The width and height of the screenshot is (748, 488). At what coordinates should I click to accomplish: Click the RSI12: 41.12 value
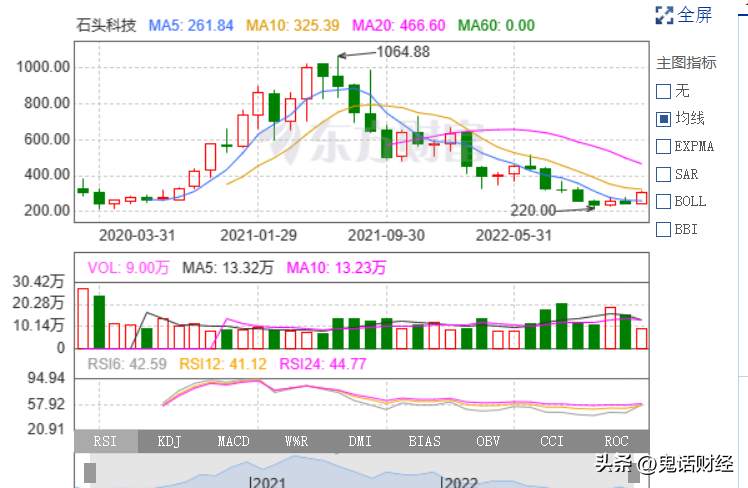223,364
